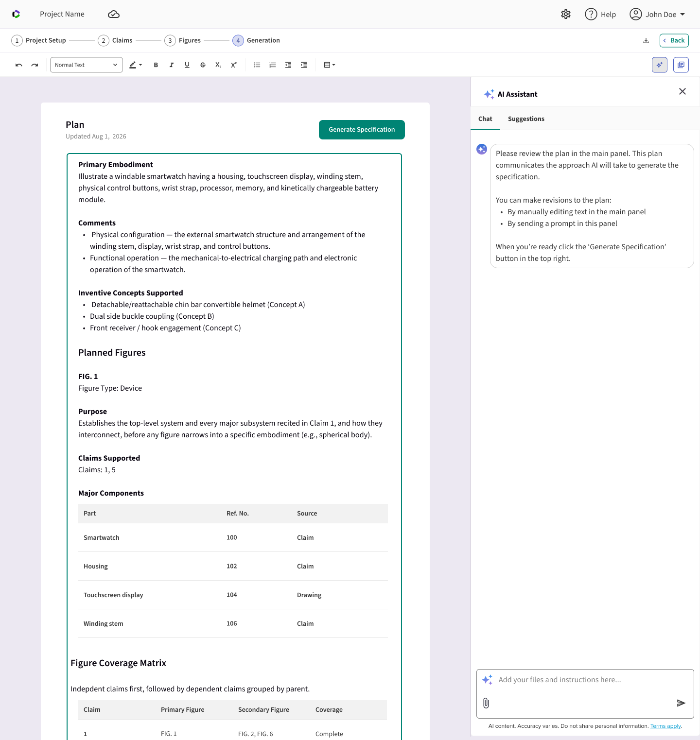Click the Undo icon in toolbar

[19, 65]
